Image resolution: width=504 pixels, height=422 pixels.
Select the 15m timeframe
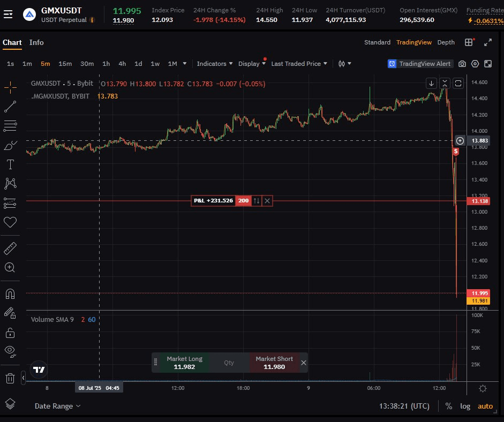point(65,64)
